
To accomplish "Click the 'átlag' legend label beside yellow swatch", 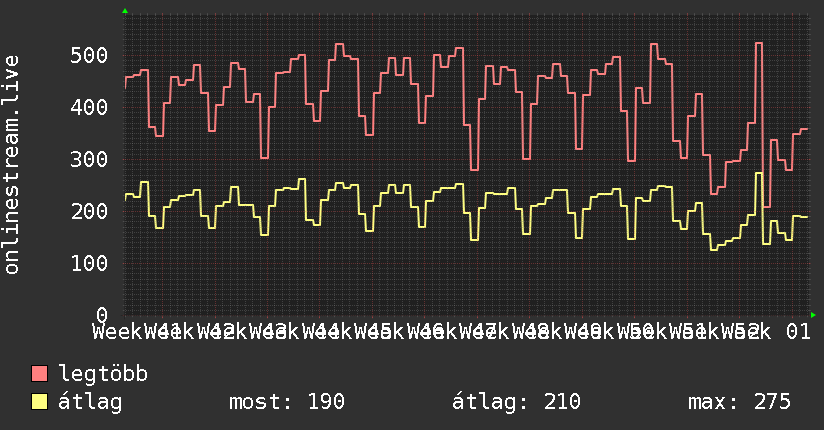I will [x=90, y=402].
